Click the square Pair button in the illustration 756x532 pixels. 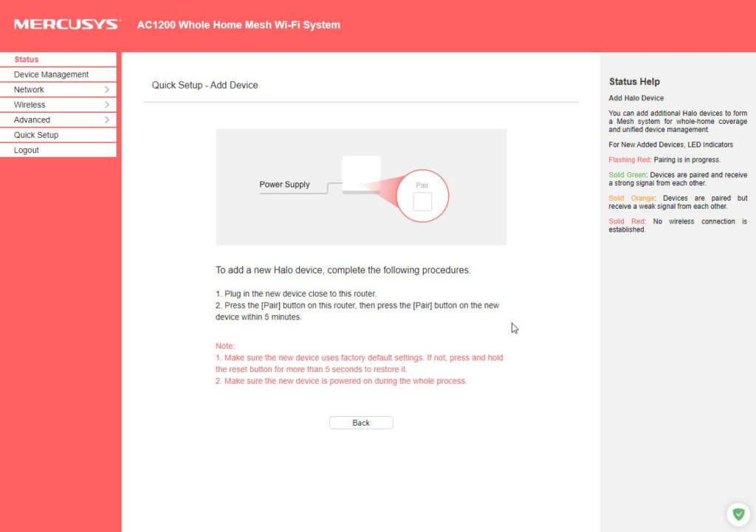tap(422, 201)
